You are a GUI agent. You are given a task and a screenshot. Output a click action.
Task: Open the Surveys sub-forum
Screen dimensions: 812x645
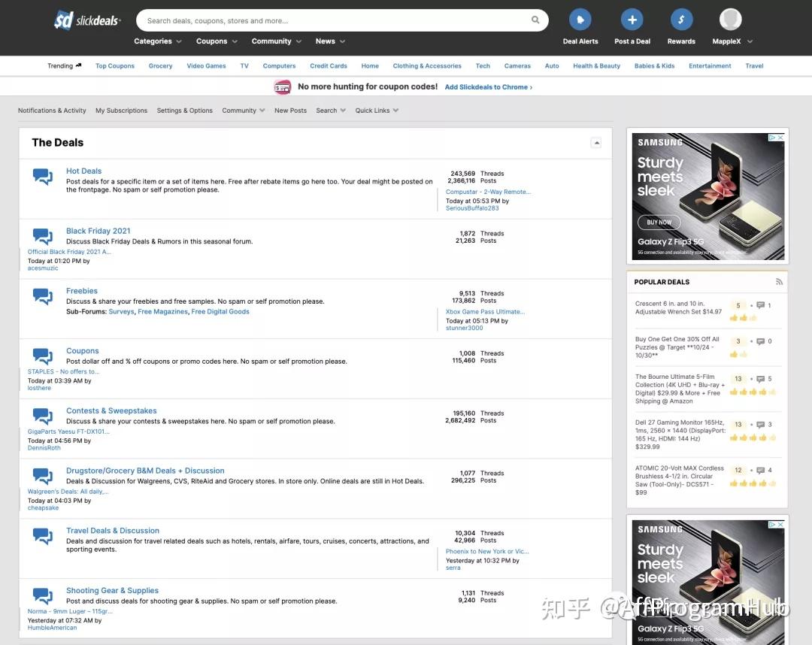tap(121, 312)
